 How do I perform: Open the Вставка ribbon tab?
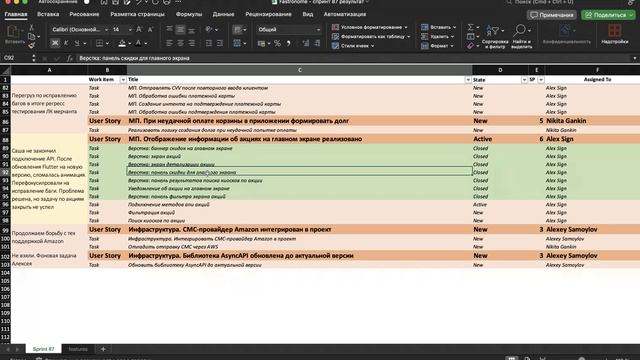pos(48,14)
